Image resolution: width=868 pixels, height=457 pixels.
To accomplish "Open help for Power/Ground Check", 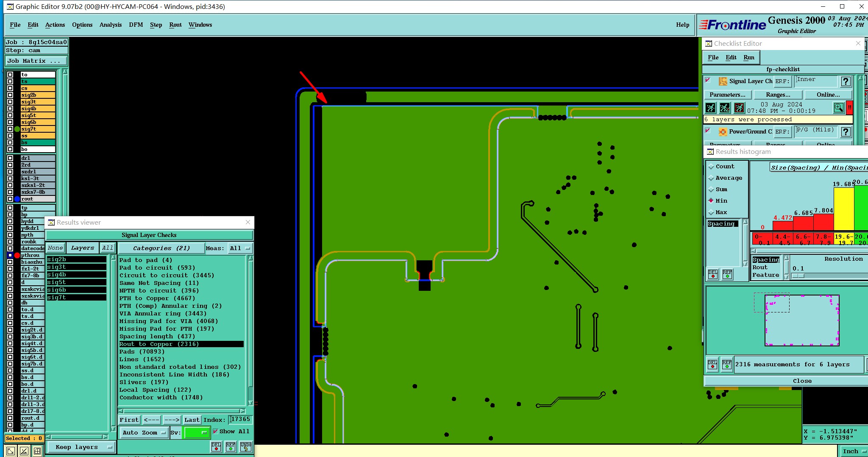I will [846, 132].
